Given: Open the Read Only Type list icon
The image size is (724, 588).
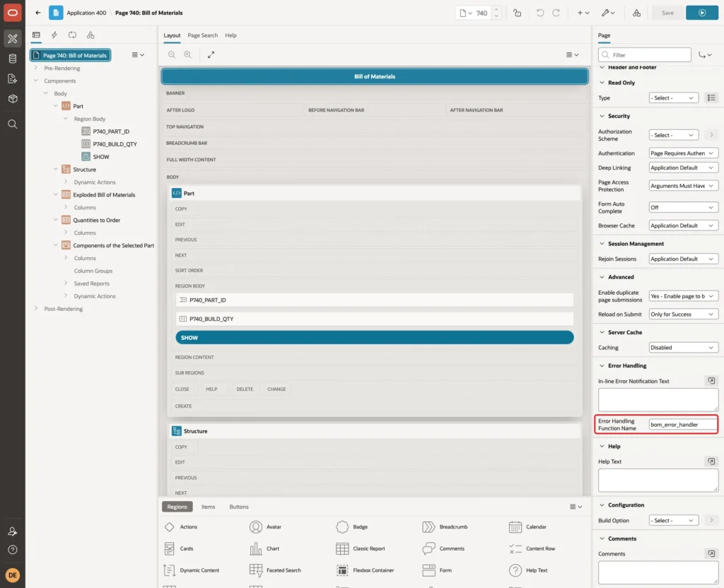Looking at the screenshot, I should pos(711,98).
